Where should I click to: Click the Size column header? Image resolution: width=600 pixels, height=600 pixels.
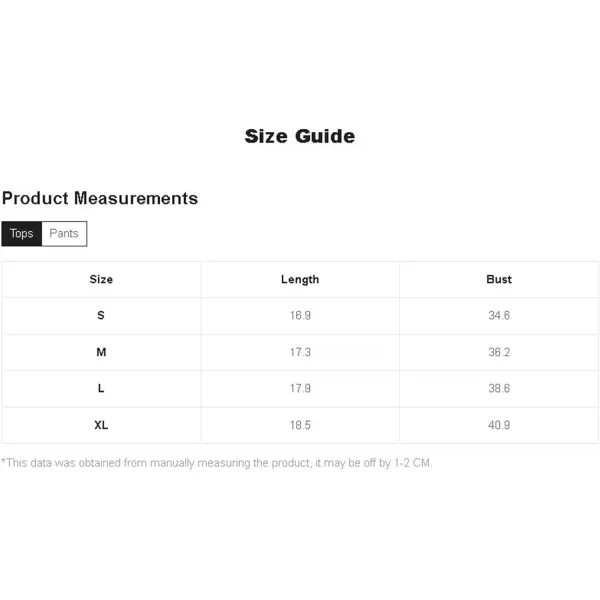click(x=101, y=279)
